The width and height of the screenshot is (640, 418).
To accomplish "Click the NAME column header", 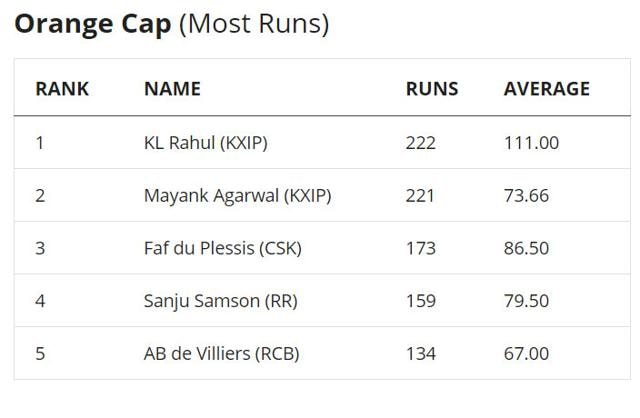I will pyautogui.click(x=172, y=89).
